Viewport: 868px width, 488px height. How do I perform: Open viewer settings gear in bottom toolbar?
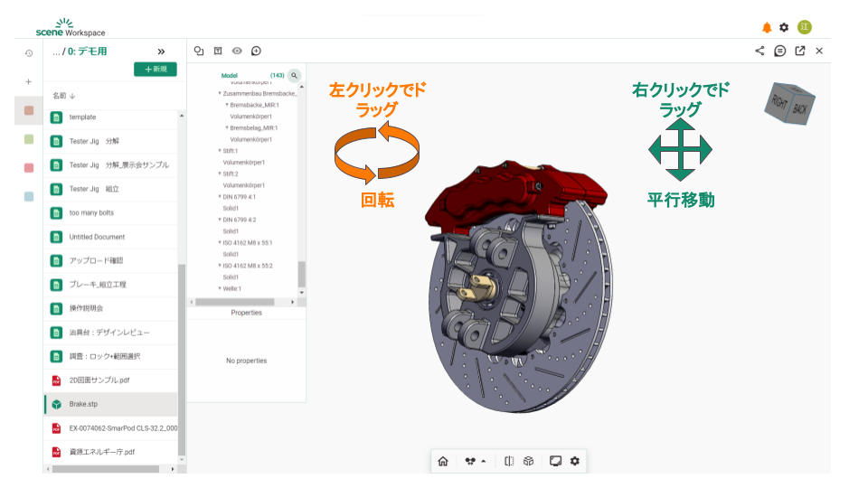click(574, 461)
